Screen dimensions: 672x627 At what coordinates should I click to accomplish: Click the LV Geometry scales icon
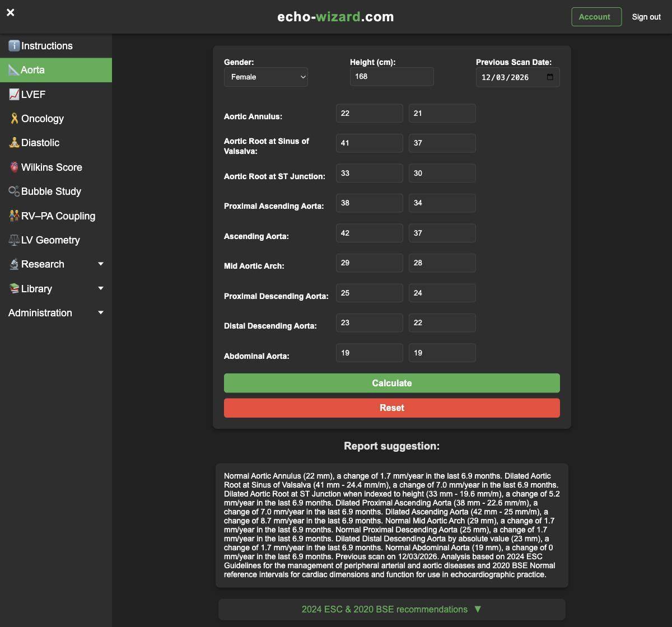[14, 240]
